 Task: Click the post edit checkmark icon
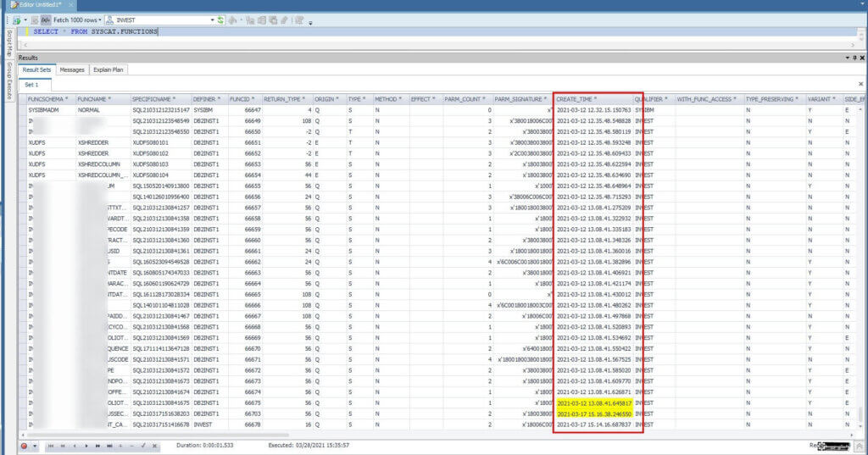(143, 446)
